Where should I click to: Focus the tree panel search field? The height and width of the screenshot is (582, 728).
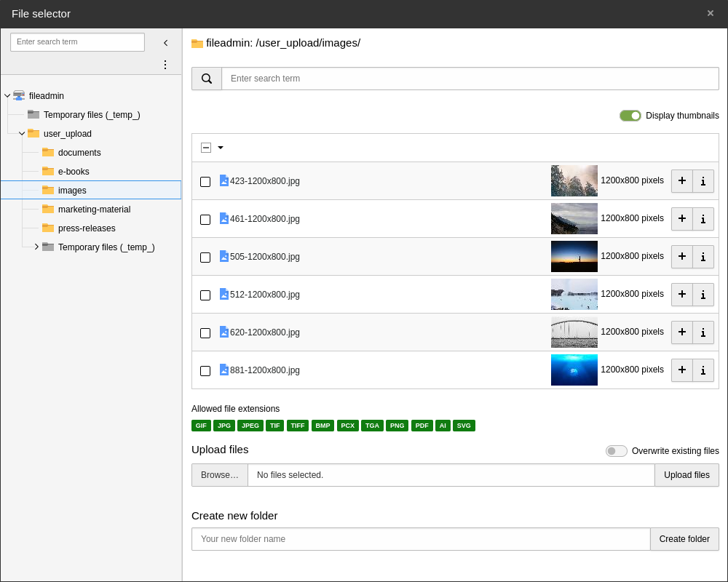pyautogui.click(x=78, y=41)
